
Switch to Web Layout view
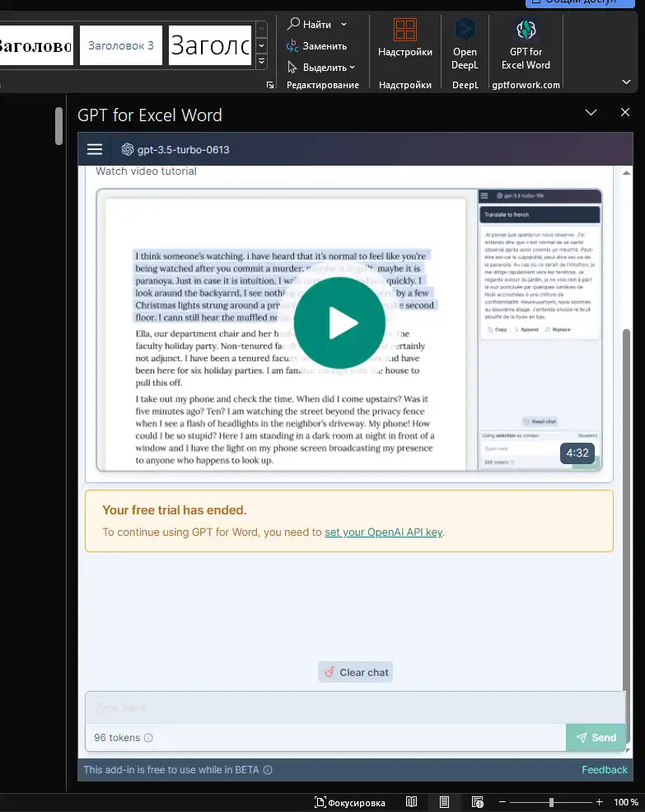coord(477,802)
